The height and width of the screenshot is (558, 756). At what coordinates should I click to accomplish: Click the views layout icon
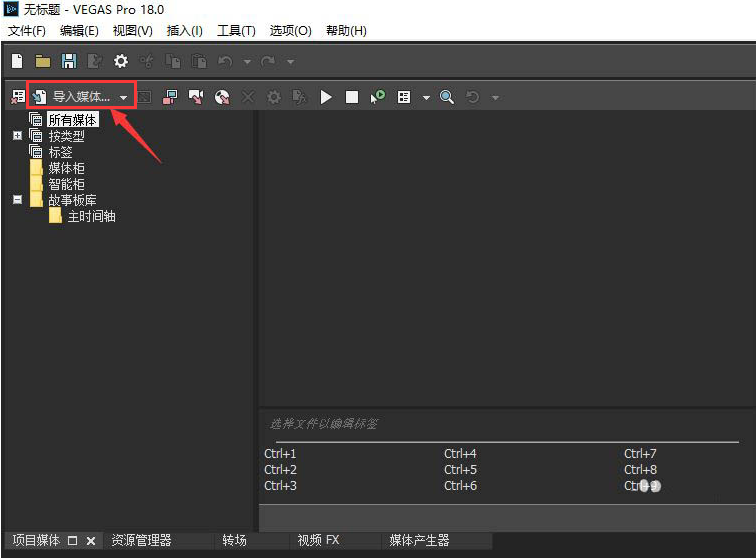click(404, 97)
